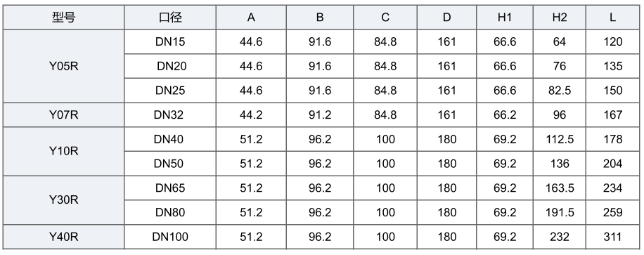Select the 191.5 value in DN80 row

tap(560, 212)
